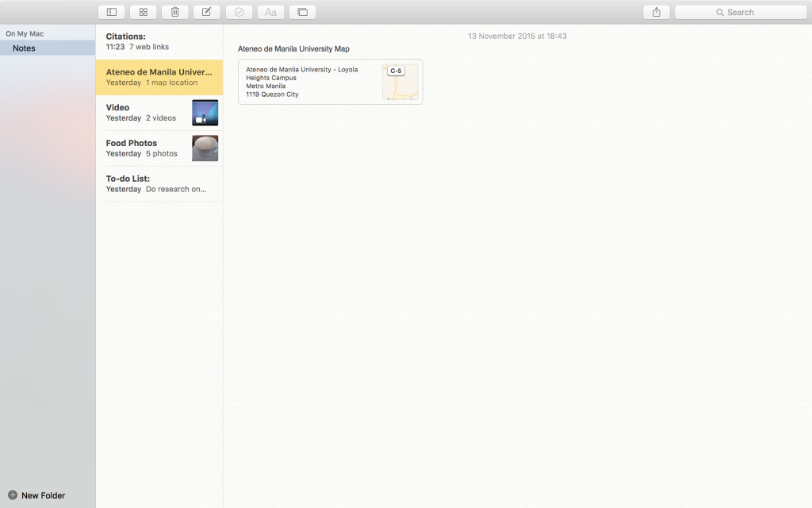Click the New Folder label
The width and height of the screenshot is (812, 508).
43,495
